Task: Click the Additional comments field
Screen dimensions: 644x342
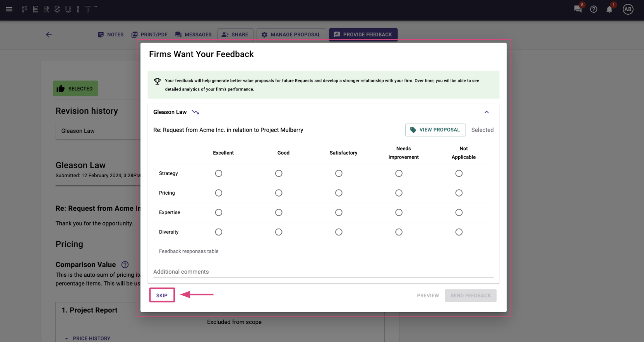Action: click(x=324, y=272)
